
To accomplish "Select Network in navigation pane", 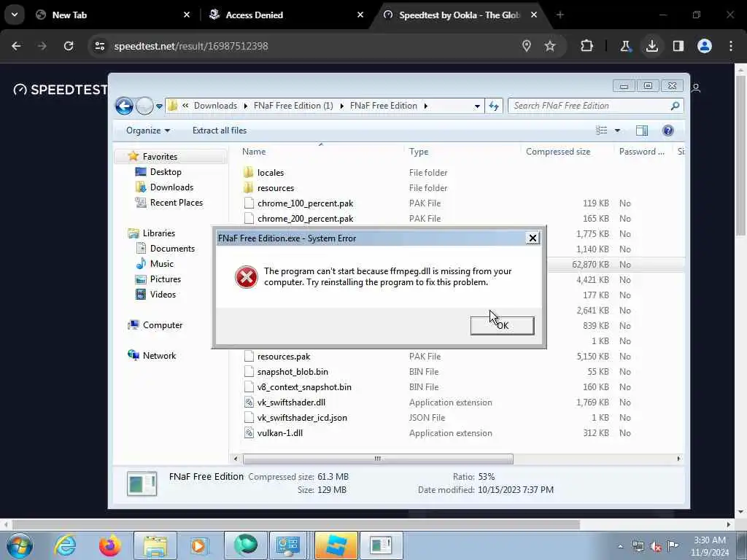I will pyautogui.click(x=159, y=355).
